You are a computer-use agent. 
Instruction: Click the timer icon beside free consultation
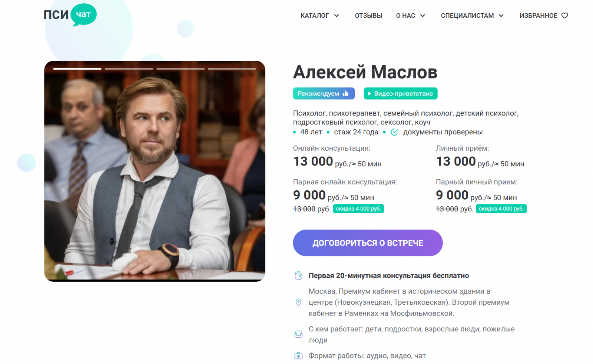click(298, 275)
